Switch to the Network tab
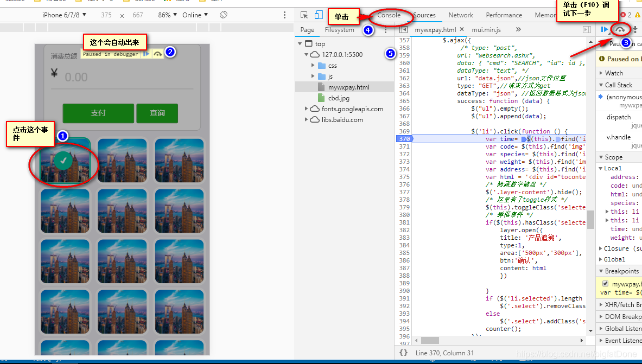Viewport: 642px width, 364px height. pyautogui.click(x=461, y=15)
